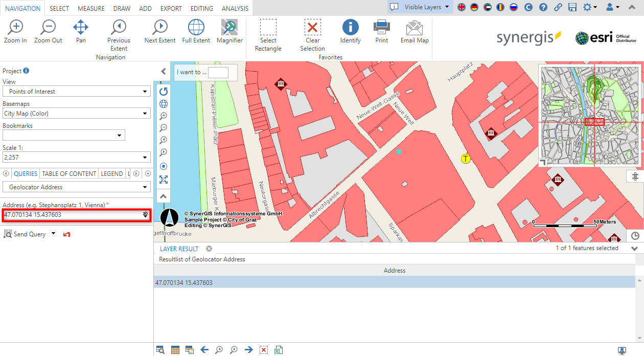Switch to the ANALYSIS menu

[x=235, y=8]
